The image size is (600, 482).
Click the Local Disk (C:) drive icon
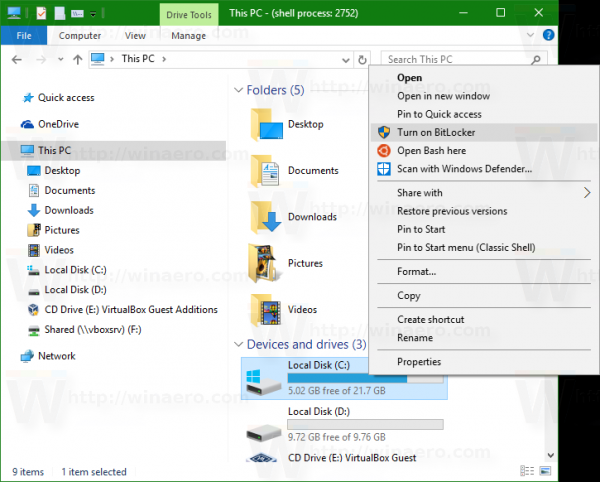(x=263, y=382)
